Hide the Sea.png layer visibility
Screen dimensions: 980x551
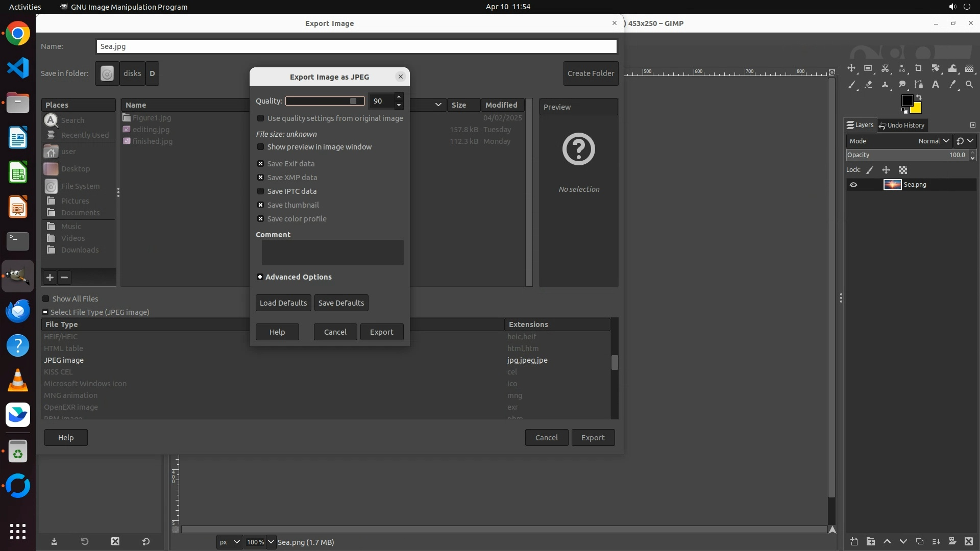(x=853, y=185)
